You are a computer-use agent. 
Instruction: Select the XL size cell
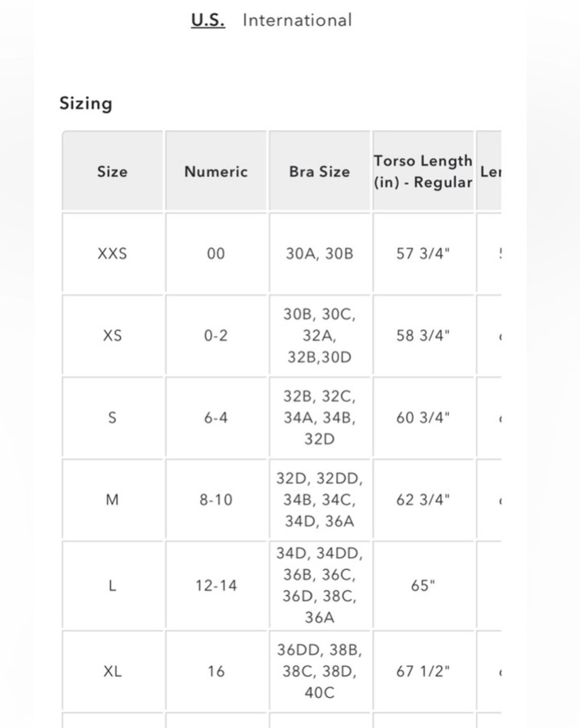(x=113, y=671)
